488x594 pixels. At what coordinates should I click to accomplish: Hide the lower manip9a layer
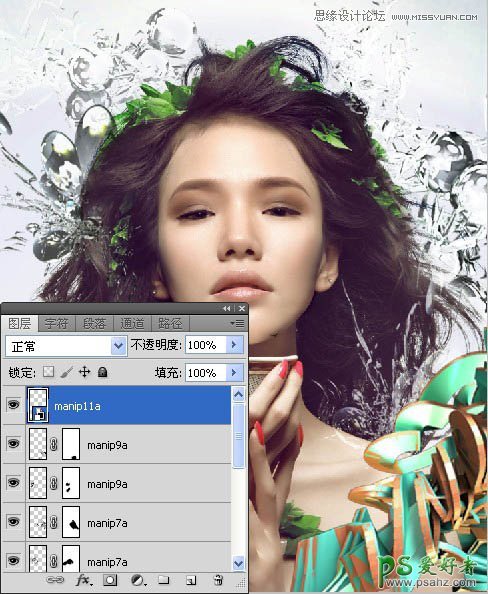point(13,483)
